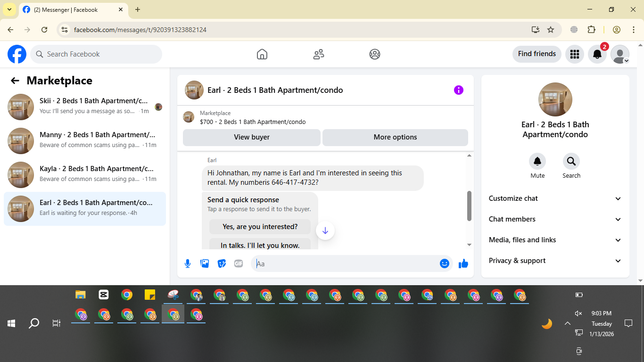Jump to latest message down arrow
This screenshot has width=644, height=362.
(x=325, y=230)
